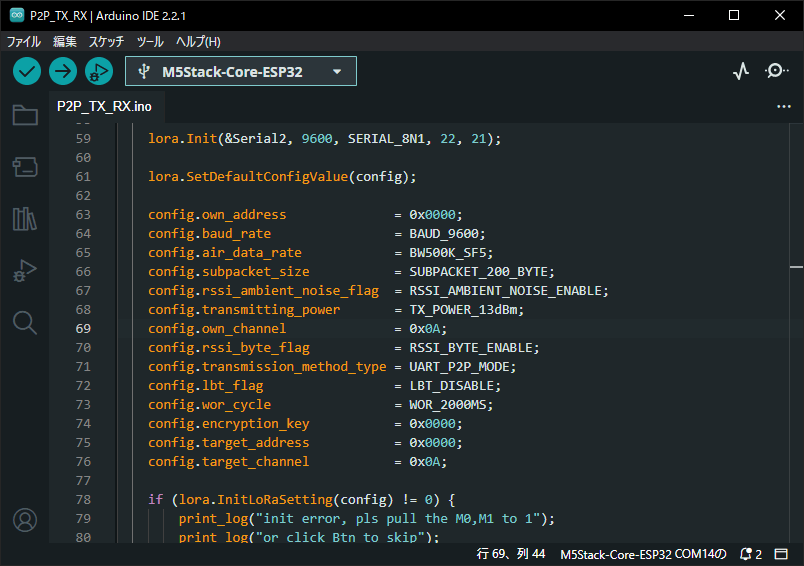
Task: Open the ヘルプ(H) menu
Action: [198, 42]
